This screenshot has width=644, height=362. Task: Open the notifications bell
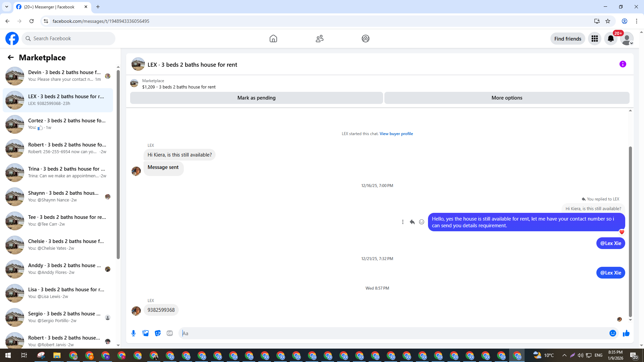[610, 39]
